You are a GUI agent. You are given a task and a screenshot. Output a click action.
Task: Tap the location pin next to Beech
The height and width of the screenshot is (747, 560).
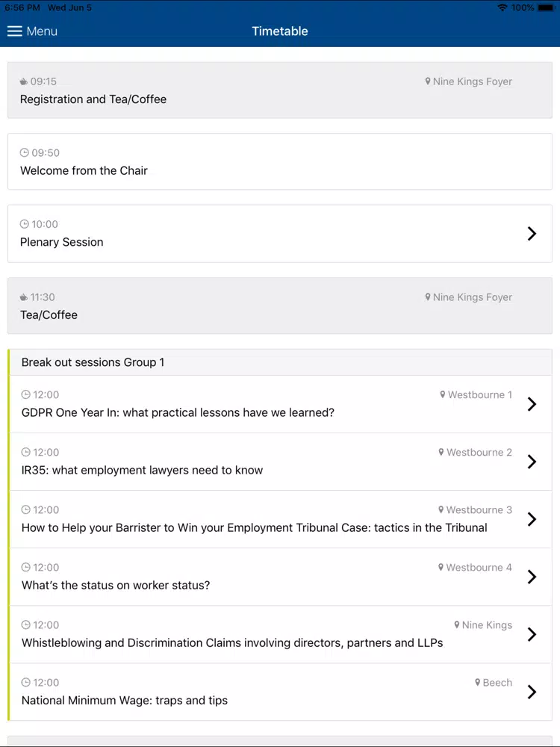point(478,682)
